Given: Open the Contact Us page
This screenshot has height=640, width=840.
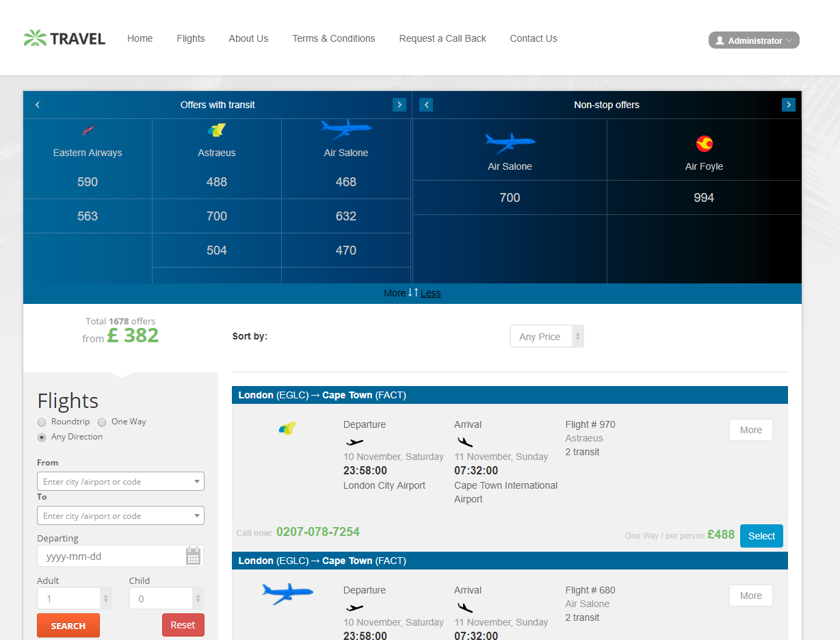Looking at the screenshot, I should [x=533, y=38].
